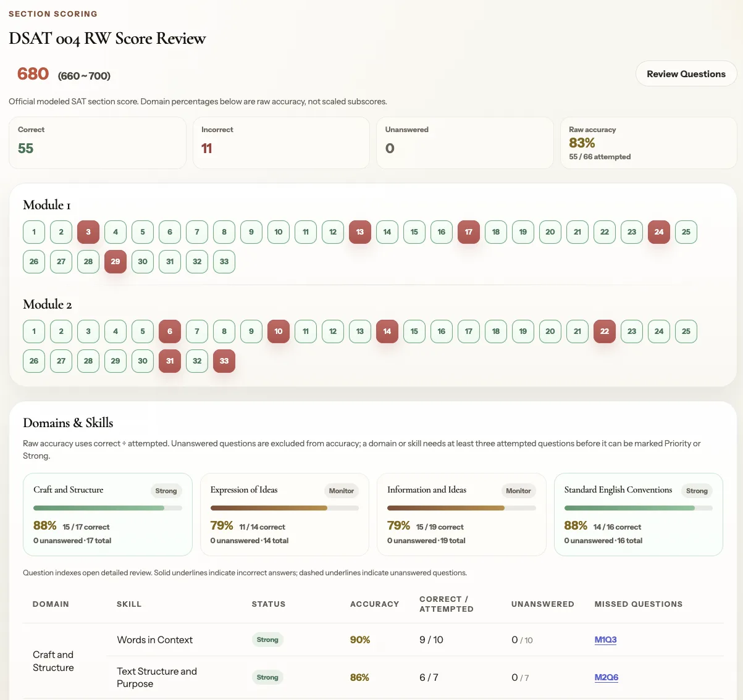Click the Monitor badge on Information and Ideas card
Image resolution: width=743 pixels, height=700 pixels.
coord(519,491)
